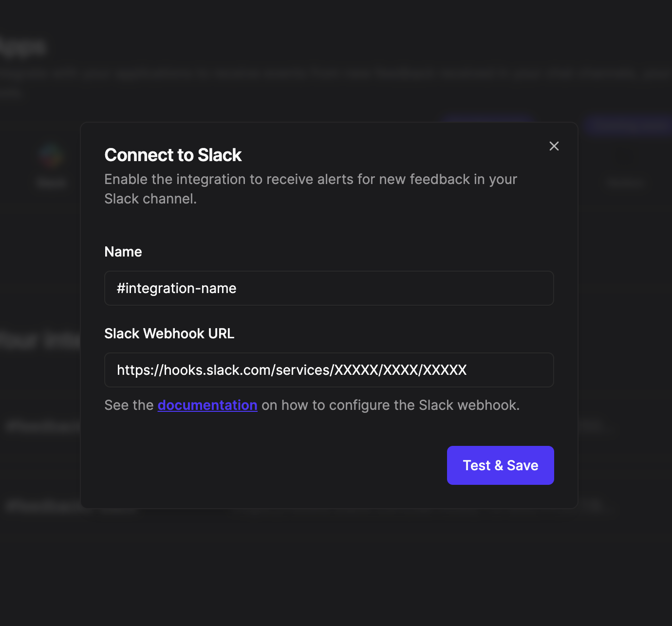Select the Name field label
672x626 pixels.
point(123,252)
